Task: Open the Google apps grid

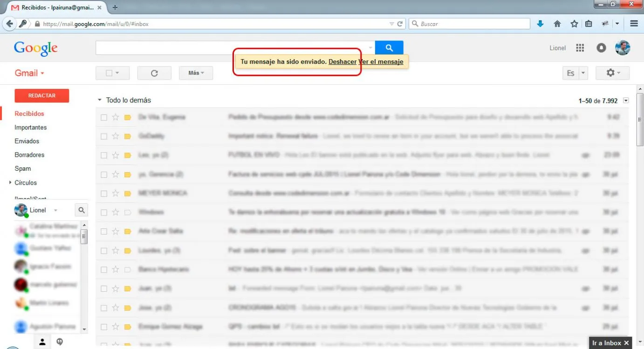Action: 580,48
